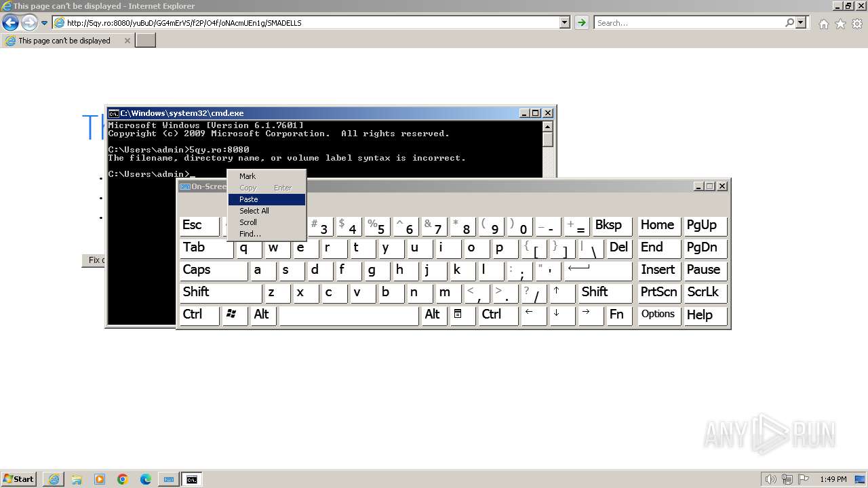
Task: Select 'This page can't be displayed' tab
Action: point(64,41)
